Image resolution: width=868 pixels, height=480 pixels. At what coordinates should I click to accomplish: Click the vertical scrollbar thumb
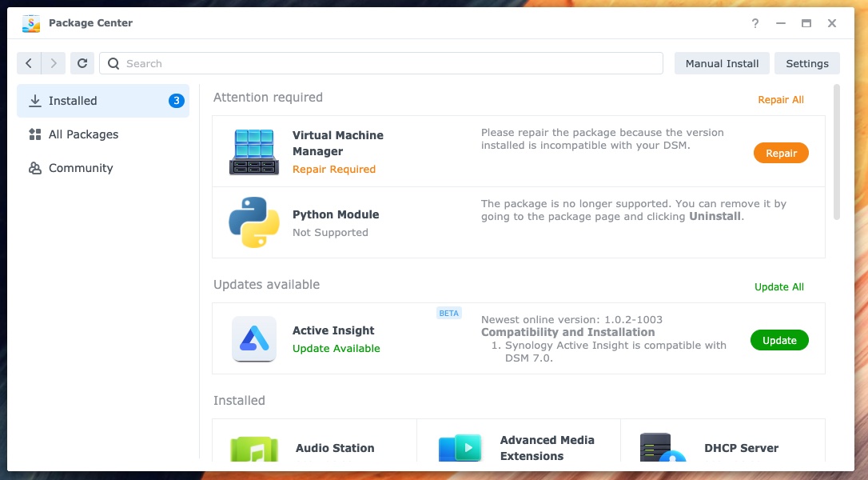click(837, 152)
